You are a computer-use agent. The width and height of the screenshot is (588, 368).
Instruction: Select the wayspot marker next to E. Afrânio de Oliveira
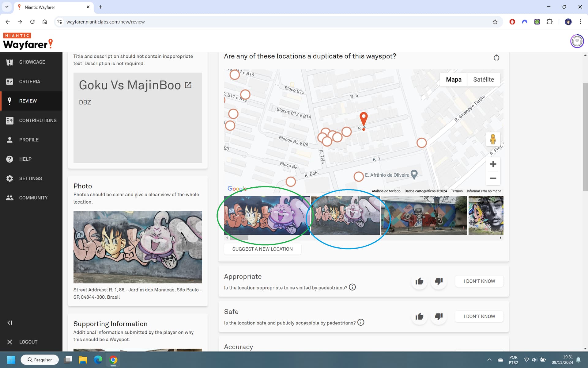358,176
